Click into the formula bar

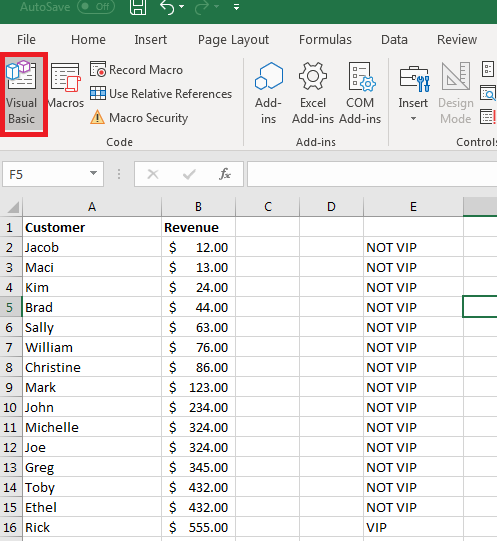(372, 174)
